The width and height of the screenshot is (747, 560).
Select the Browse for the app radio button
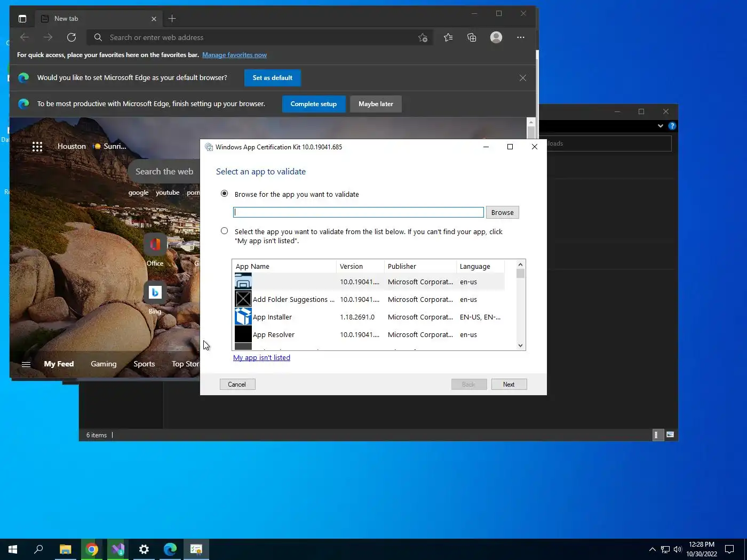pos(225,194)
